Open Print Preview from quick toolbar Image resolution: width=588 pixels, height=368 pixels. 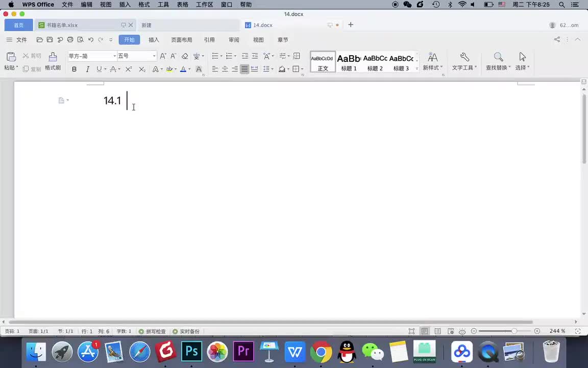click(80, 39)
